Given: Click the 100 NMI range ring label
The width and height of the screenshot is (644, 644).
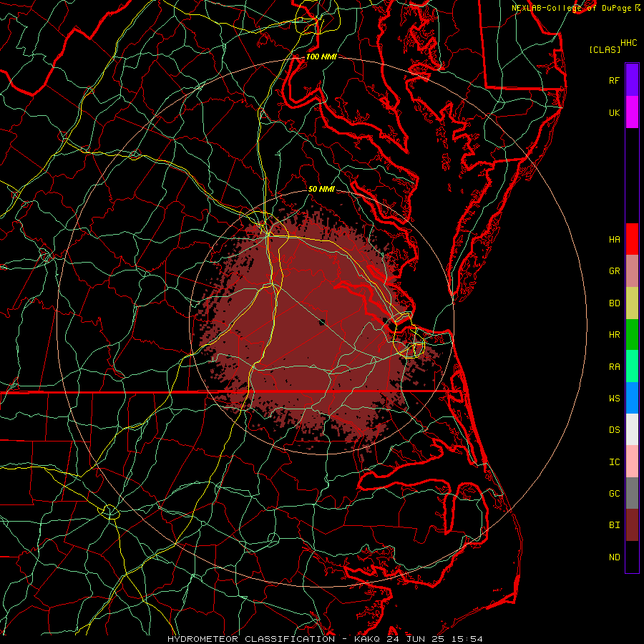Looking at the screenshot, I should click(x=321, y=57).
